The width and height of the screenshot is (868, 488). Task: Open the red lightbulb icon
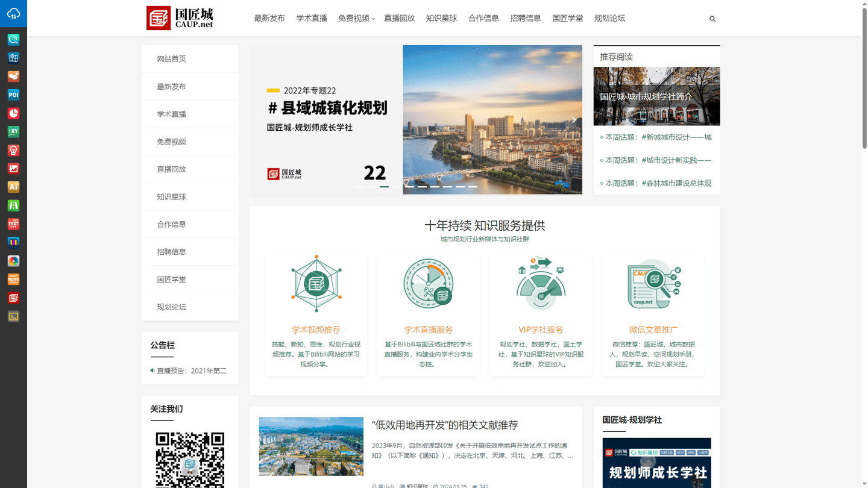click(13, 150)
